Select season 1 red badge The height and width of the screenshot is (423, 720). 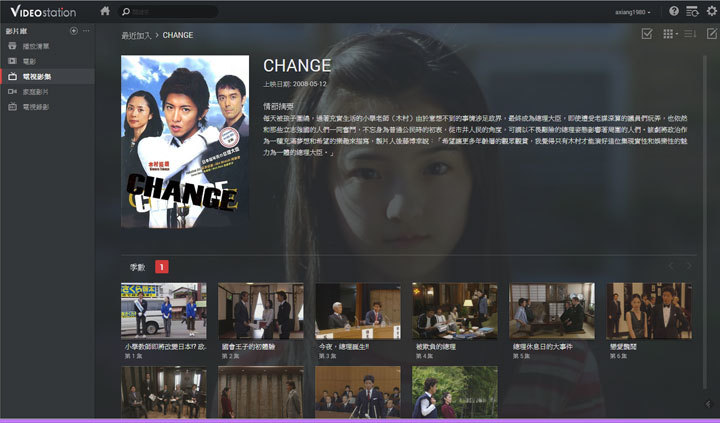162,267
